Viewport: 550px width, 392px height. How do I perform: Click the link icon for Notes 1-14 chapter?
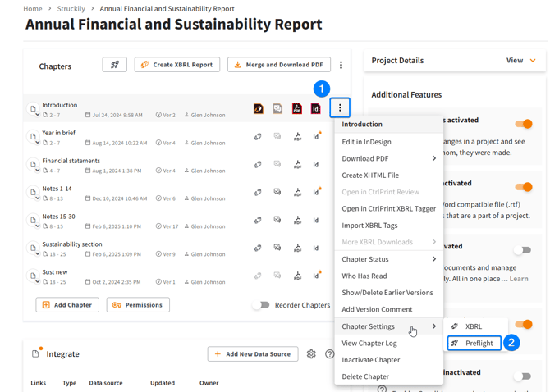258,193
